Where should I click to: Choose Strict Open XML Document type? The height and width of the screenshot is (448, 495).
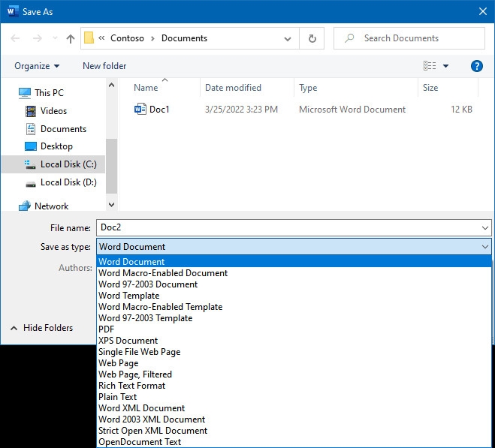click(294, 431)
